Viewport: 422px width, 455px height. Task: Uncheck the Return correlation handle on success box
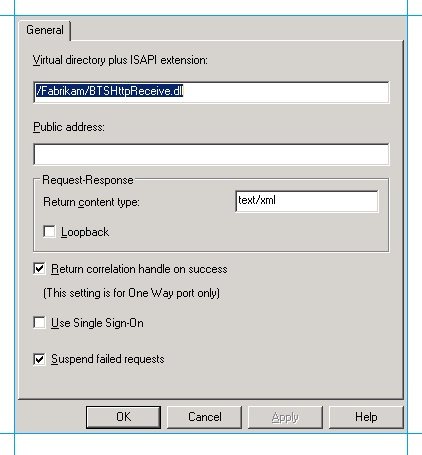(x=39, y=268)
